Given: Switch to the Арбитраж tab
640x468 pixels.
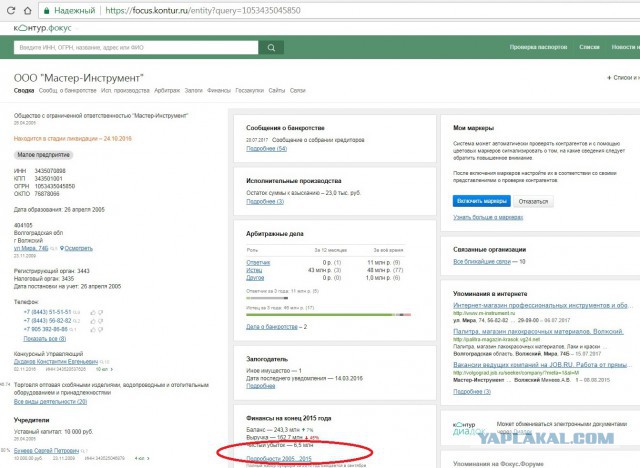Looking at the screenshot, I should coord(167,91).
